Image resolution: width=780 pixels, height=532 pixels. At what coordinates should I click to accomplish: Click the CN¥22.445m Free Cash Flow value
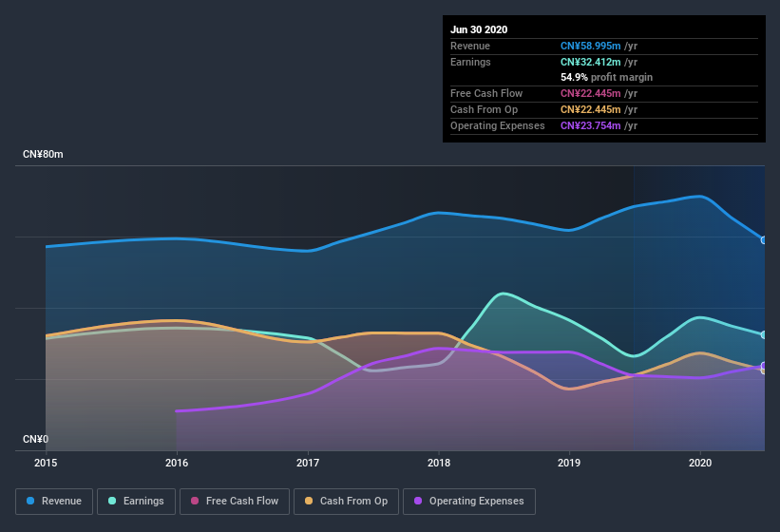591,93
